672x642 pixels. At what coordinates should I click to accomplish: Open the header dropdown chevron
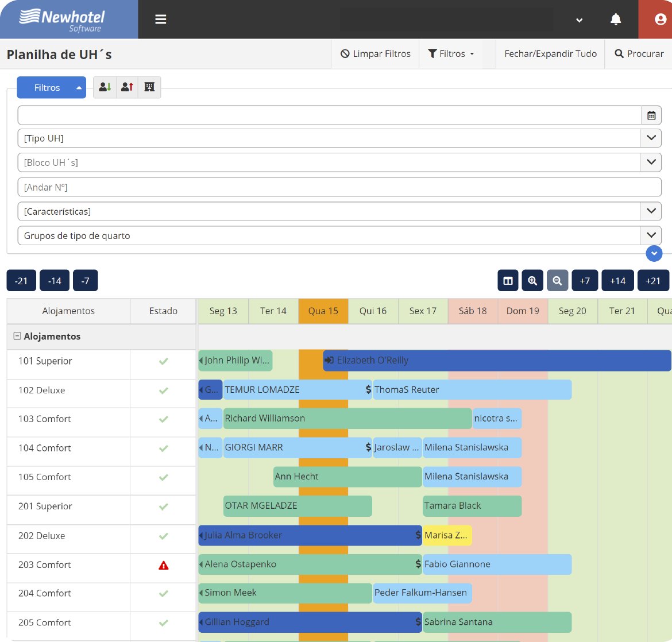click(x=579, y=20)
